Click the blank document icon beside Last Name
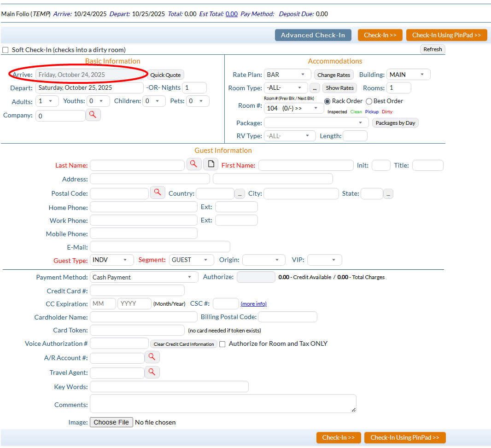Screen dimensions: 491x448 (x=210, y=164)
